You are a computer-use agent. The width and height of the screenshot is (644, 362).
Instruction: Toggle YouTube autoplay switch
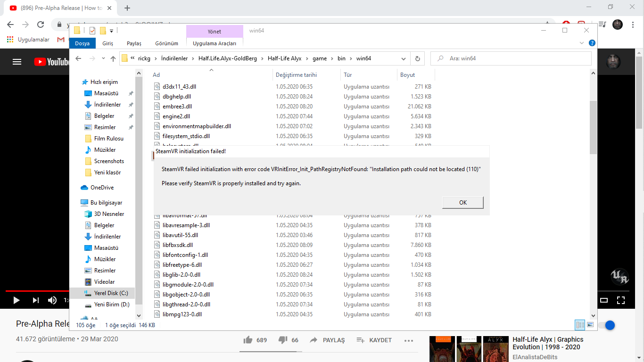click(x=607, y=325)
